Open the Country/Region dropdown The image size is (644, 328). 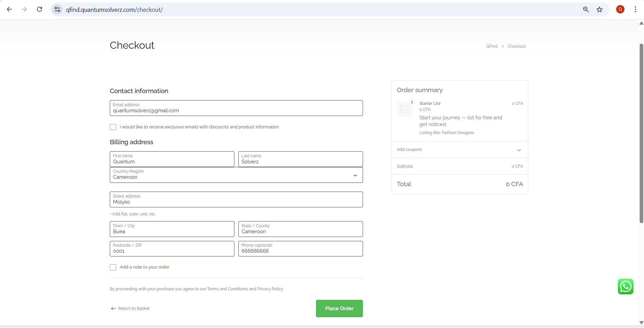236,175
